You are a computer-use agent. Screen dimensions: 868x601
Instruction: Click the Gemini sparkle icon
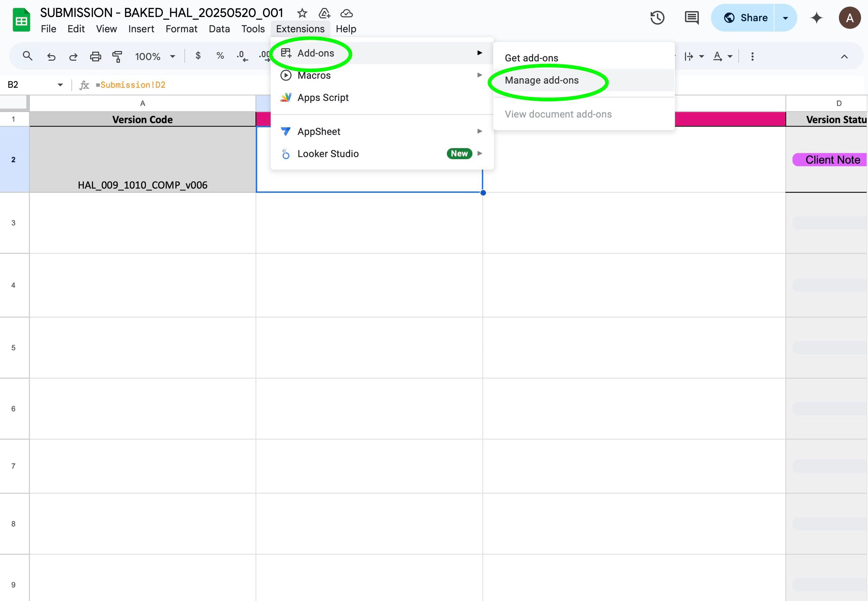click(816, 18)
